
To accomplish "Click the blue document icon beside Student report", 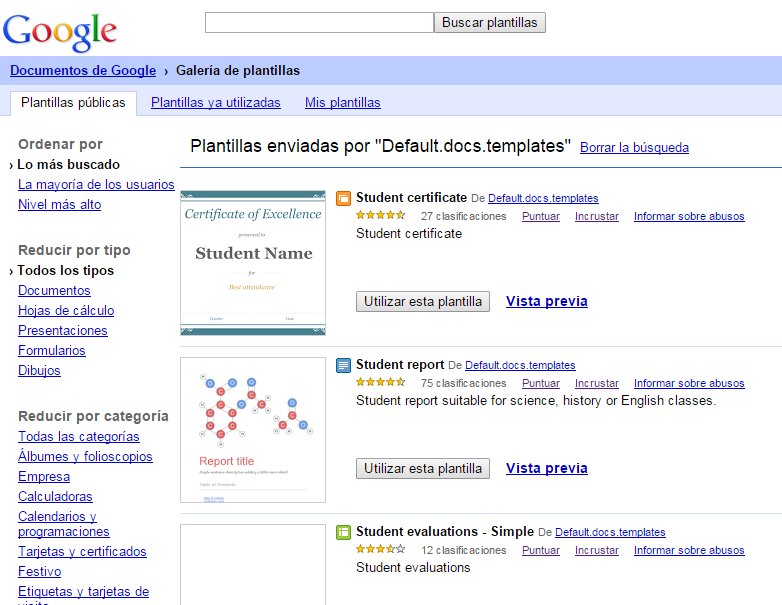I will point(343,366).
